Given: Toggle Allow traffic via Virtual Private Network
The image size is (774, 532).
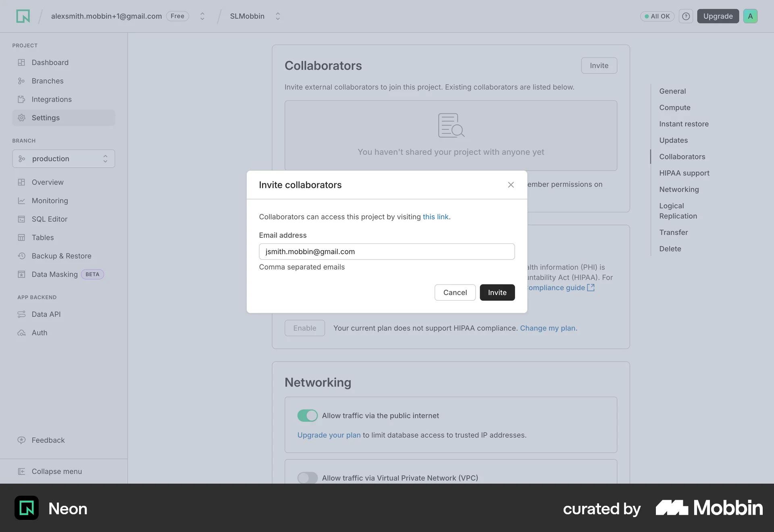Looking at the screenshot, I should [308, 478].
